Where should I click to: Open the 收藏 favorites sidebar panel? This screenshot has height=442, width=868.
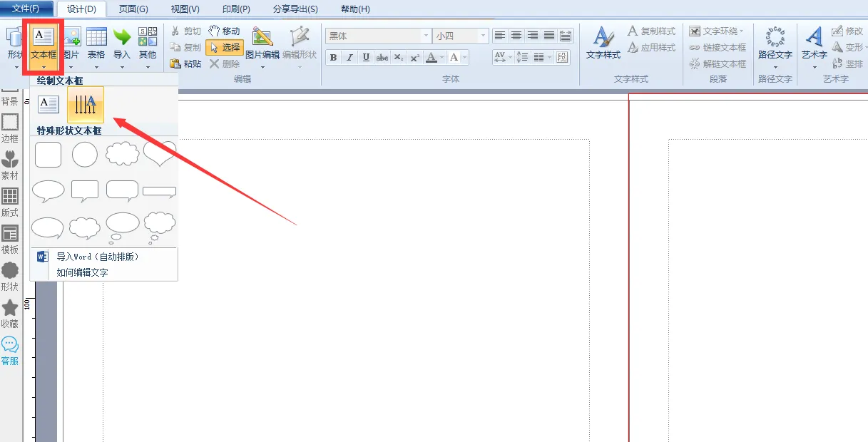click(x=10, y=314)
